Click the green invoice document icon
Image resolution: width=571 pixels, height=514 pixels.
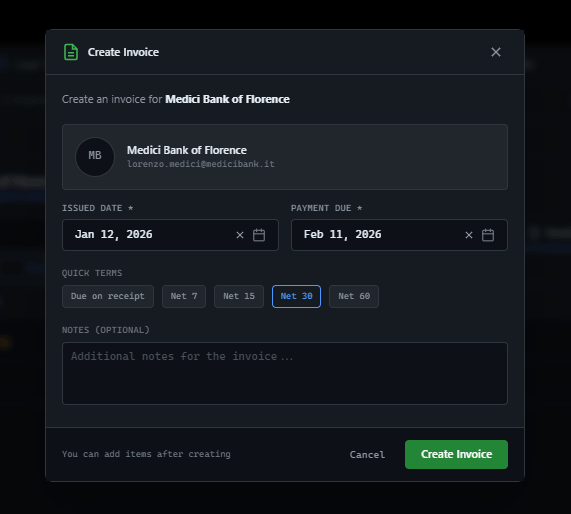click(x=71, y=52)
